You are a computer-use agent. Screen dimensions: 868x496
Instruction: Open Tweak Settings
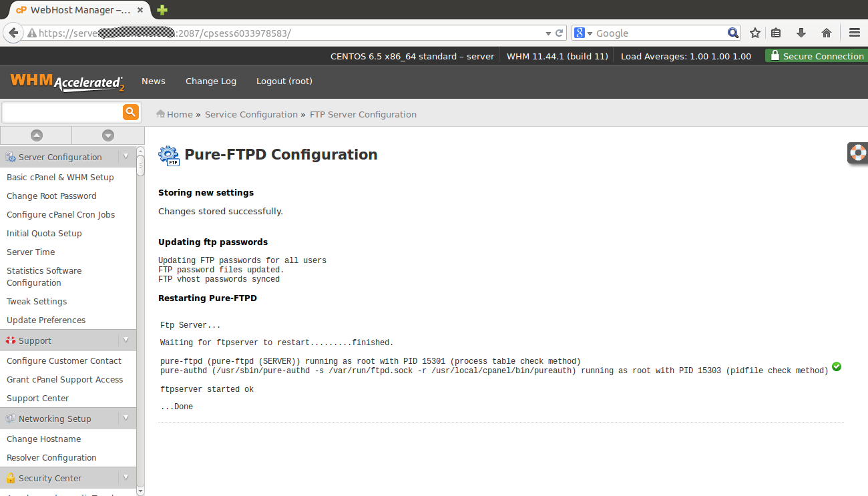coord(37,301)
